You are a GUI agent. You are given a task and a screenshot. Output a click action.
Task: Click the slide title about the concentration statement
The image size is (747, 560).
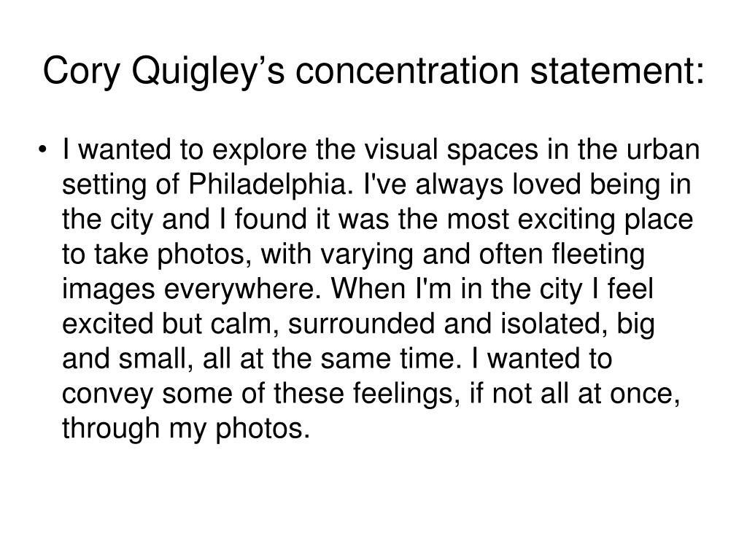pyautogui.click(x=373, y=71)
